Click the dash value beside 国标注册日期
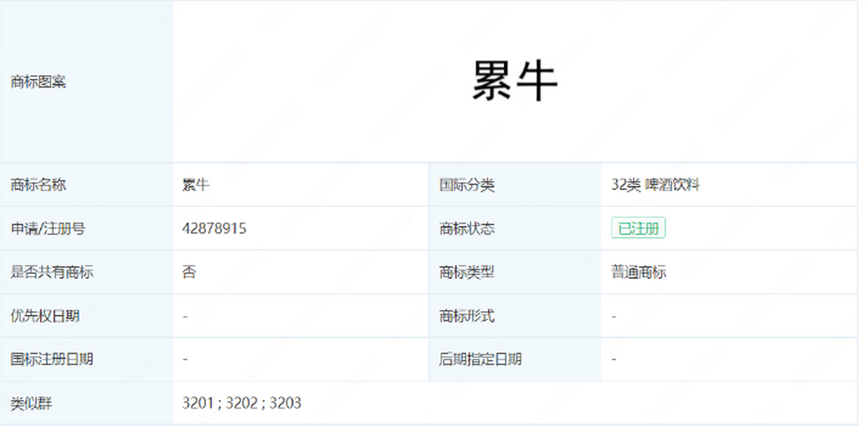 185,359
